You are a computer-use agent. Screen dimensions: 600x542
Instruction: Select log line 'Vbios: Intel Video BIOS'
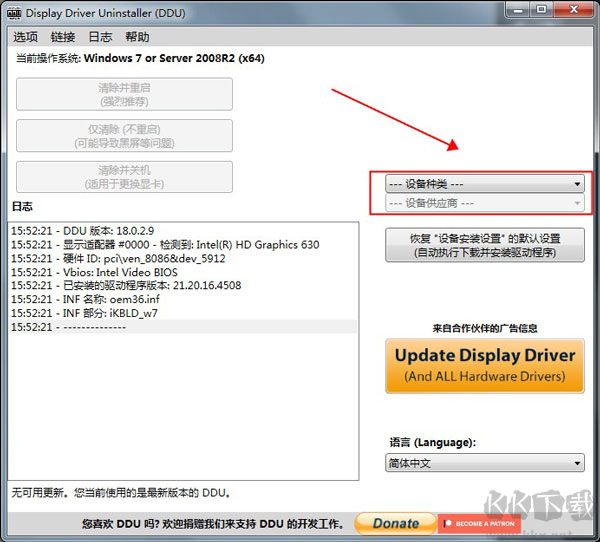(x=183, y=272)
